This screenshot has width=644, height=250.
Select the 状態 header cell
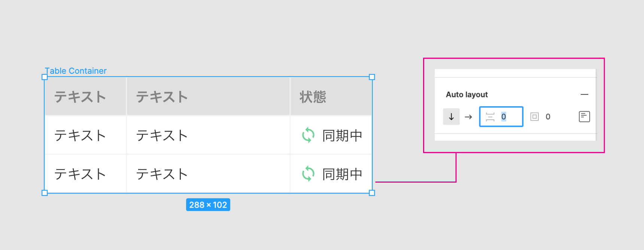point(313,97)
